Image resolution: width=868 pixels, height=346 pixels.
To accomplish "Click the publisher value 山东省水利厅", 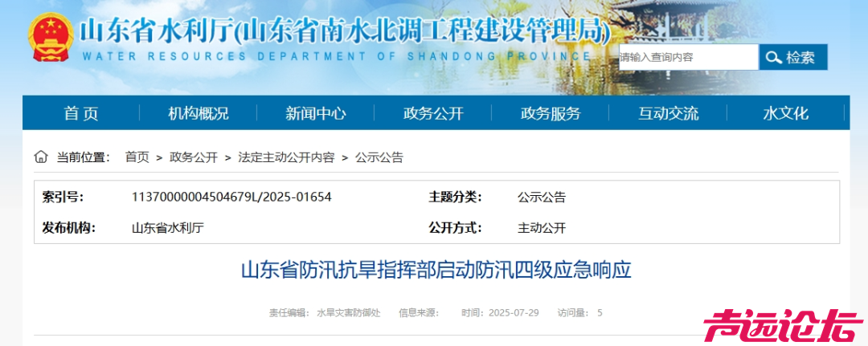I will [168, 228].
